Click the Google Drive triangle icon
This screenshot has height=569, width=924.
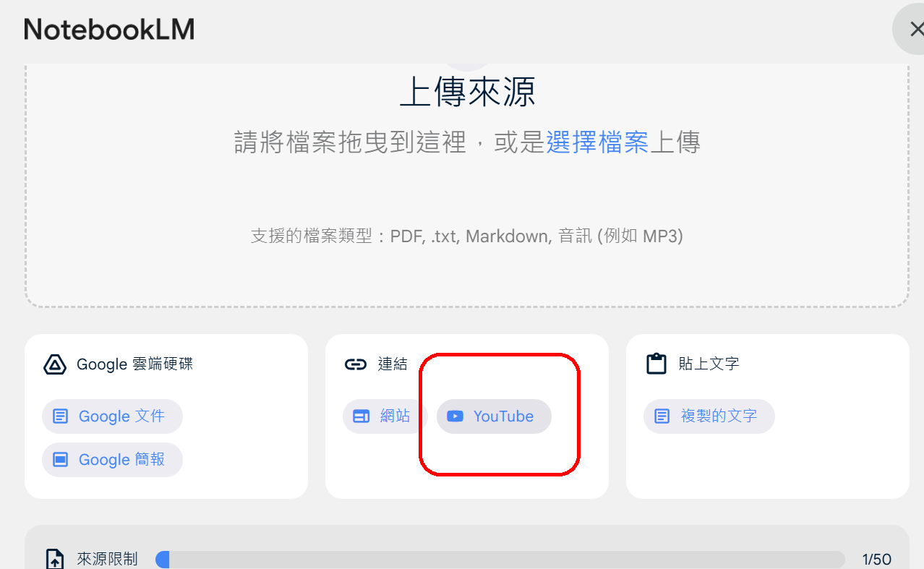(55, 364)
